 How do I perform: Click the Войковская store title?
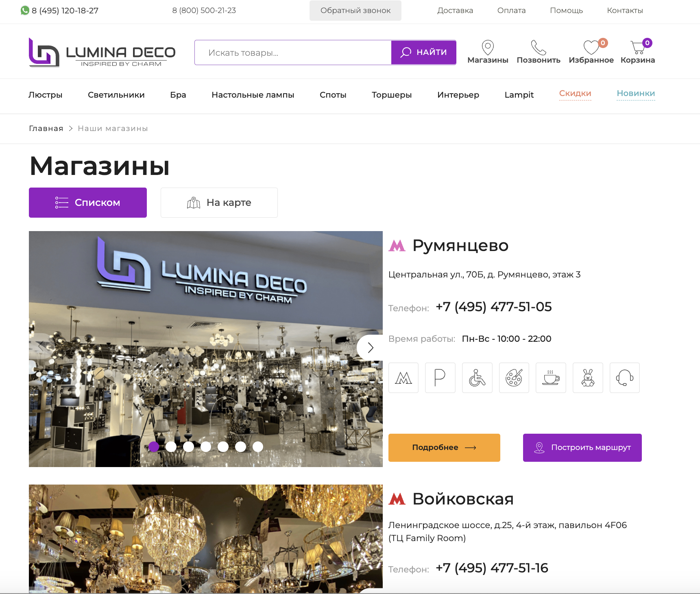(463, 499)
